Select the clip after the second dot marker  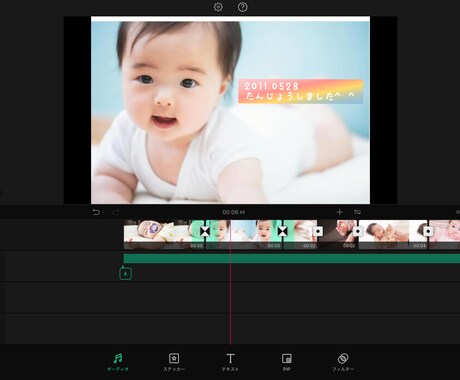tap(393, 234)
